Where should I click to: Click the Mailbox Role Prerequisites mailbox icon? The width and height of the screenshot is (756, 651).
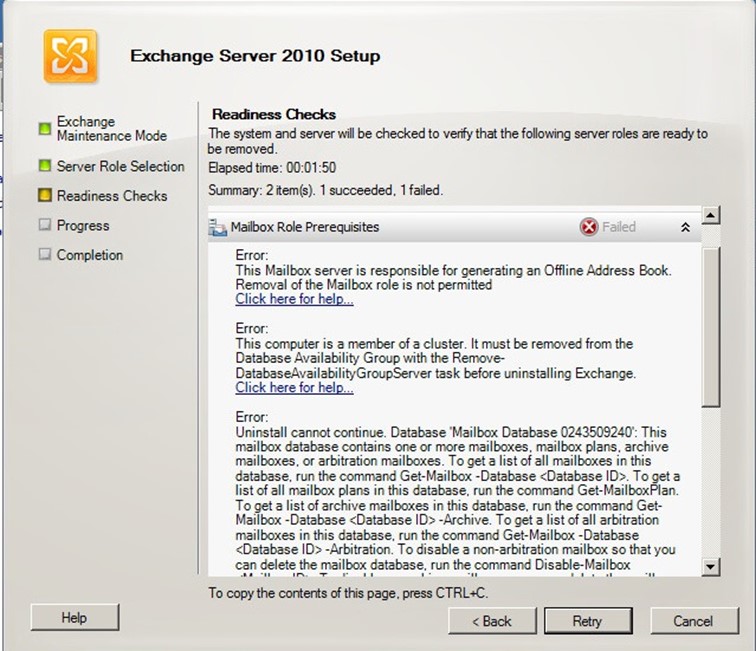pyautogui.click(x=217, y=227)
